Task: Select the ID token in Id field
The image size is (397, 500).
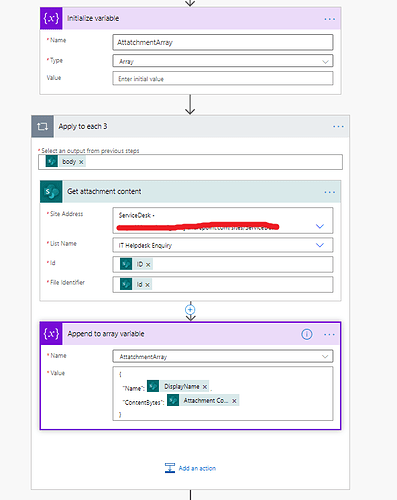Action: coord(136,264)
